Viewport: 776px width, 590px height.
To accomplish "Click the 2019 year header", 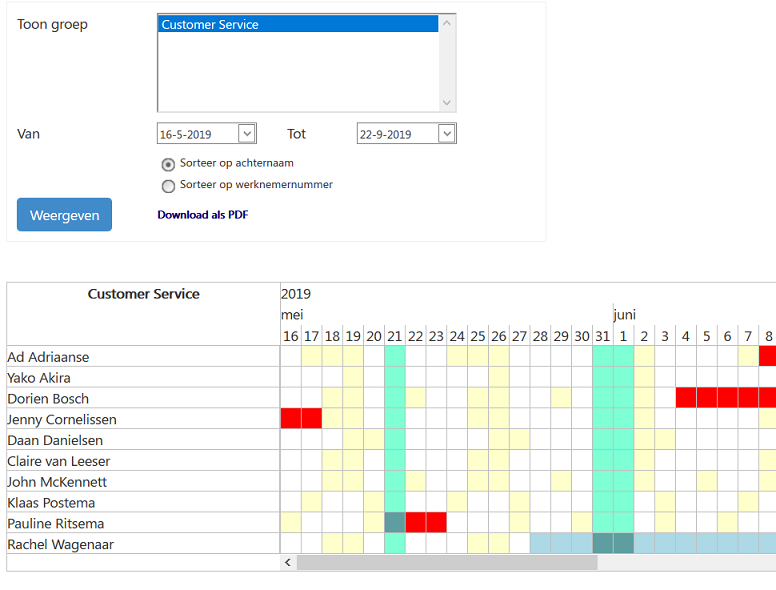I will tap(296, 294).
